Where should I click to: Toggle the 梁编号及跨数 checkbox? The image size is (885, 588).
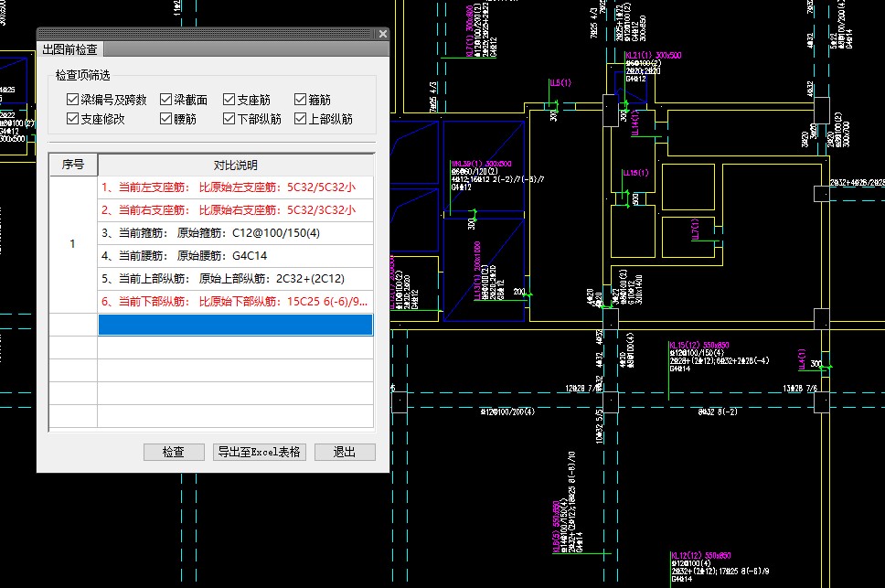(73, 100)
